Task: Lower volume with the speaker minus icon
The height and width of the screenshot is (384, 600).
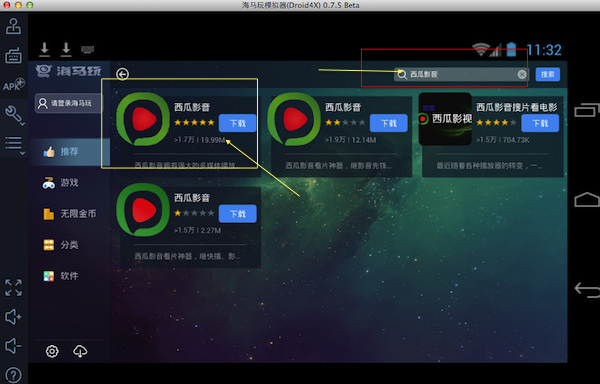Action: click(13, 346)
